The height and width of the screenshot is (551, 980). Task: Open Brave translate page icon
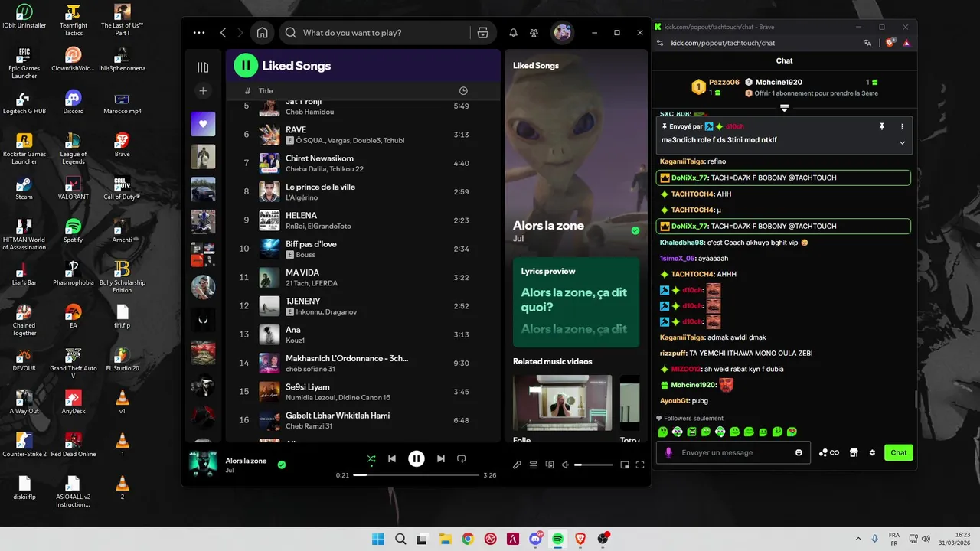[x=867, y=43]
